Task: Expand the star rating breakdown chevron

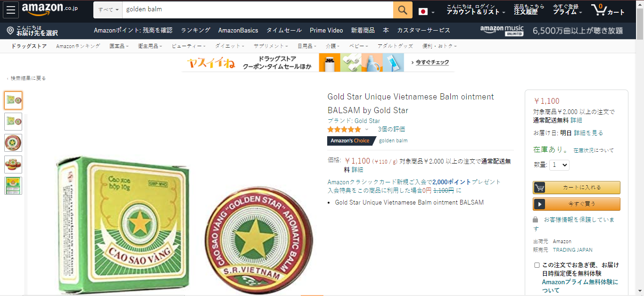Action: coord(367,130)
